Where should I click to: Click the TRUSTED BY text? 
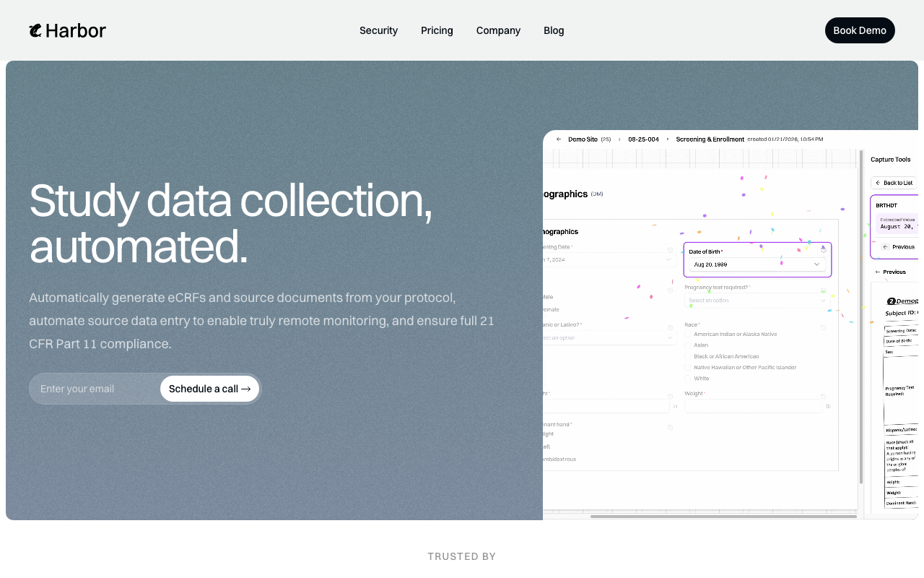(462, 556)
